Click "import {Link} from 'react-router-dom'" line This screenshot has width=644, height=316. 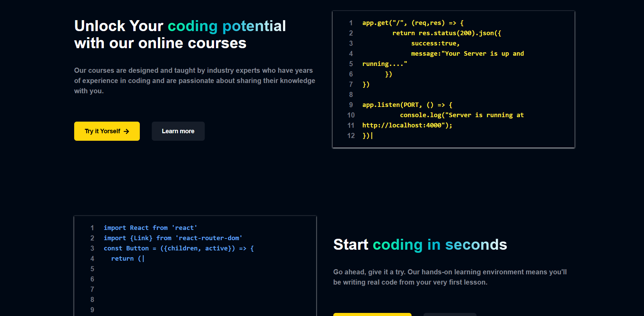[173, 238]
